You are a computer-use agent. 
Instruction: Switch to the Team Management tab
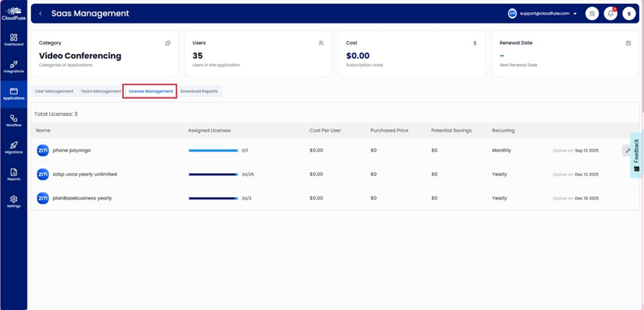coord(101,91)
